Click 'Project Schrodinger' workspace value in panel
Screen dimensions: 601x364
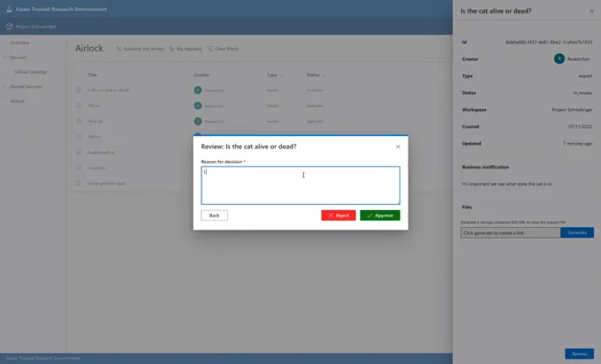(572, 110)
